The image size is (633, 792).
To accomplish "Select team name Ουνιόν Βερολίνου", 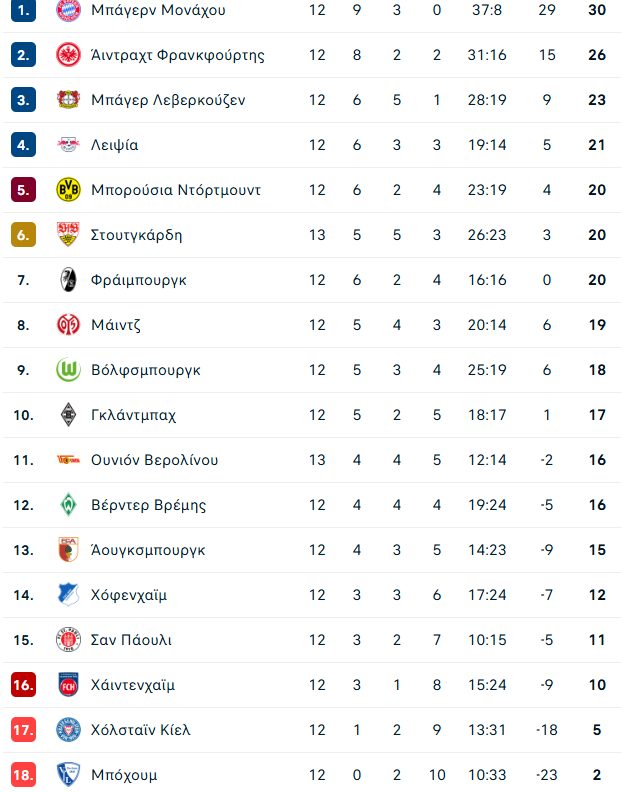I will (154, 460).
